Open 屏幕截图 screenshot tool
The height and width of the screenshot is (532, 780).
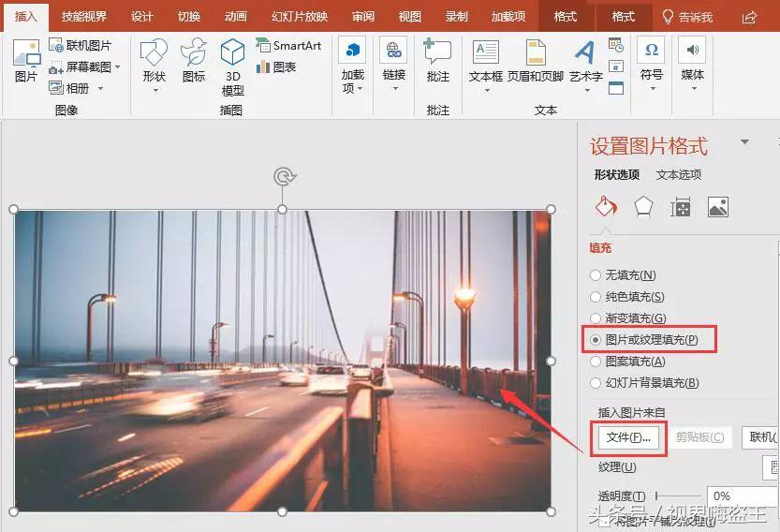click(x=81, y=67)
